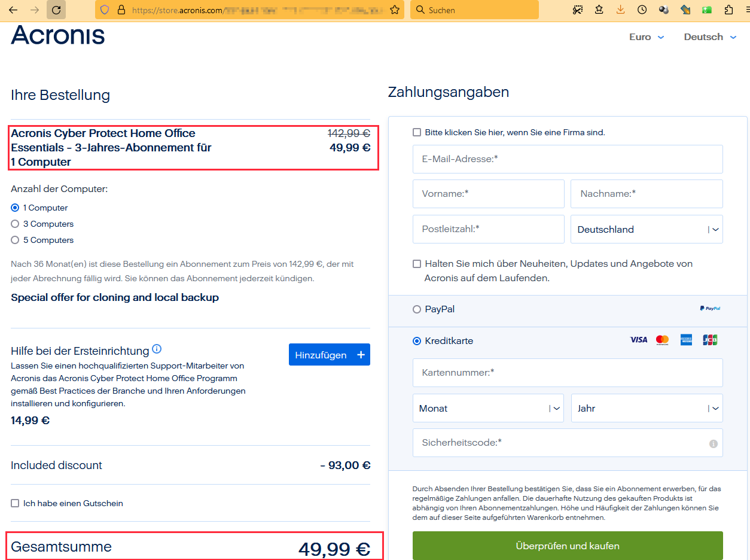Click the store.acronis.com address bar
Screen dimensions: 750x560
(x=250, y=10)
